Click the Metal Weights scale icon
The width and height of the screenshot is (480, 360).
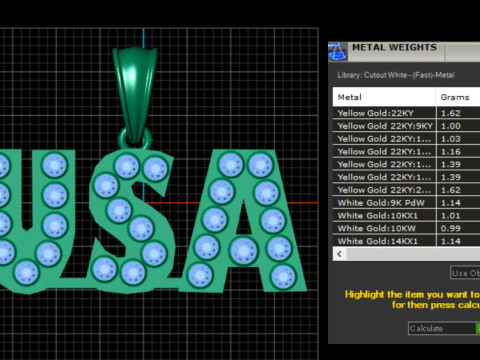(338, 52)
